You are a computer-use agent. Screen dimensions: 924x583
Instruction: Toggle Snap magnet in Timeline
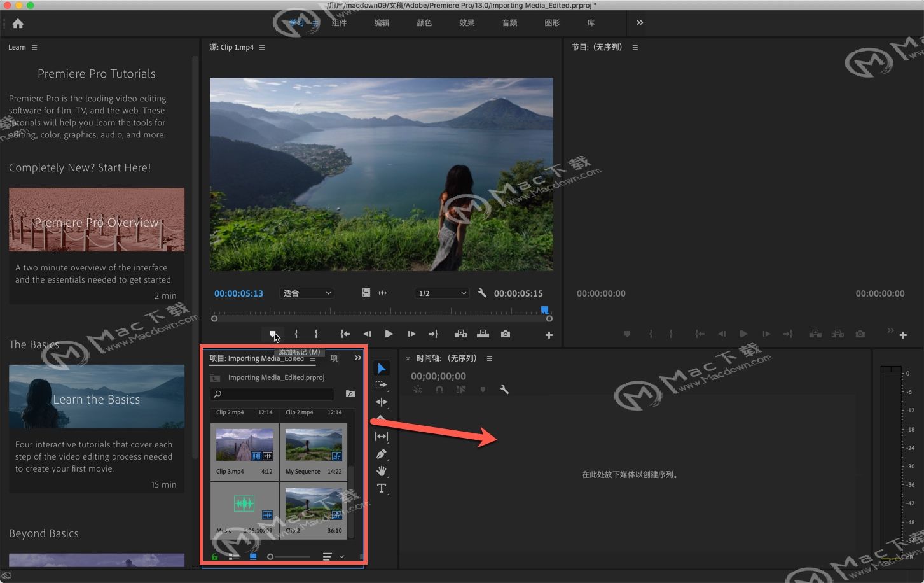click(439, 390)
